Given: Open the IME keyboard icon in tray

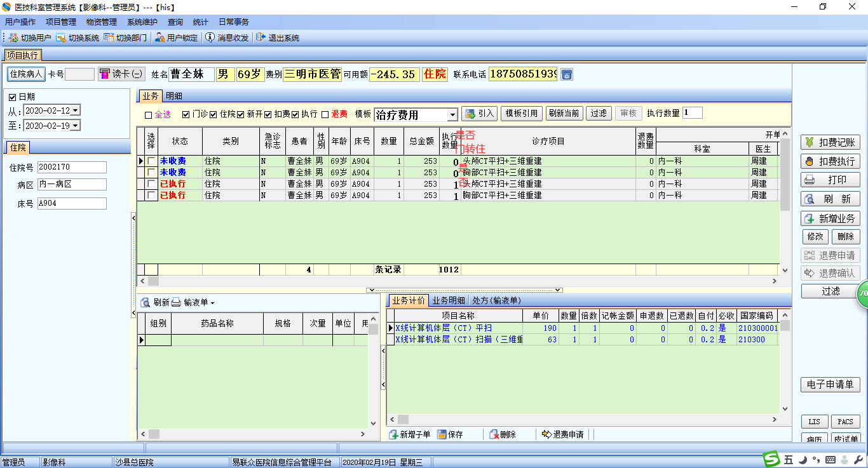Looking at the screenshot, I should pos(831,459).
